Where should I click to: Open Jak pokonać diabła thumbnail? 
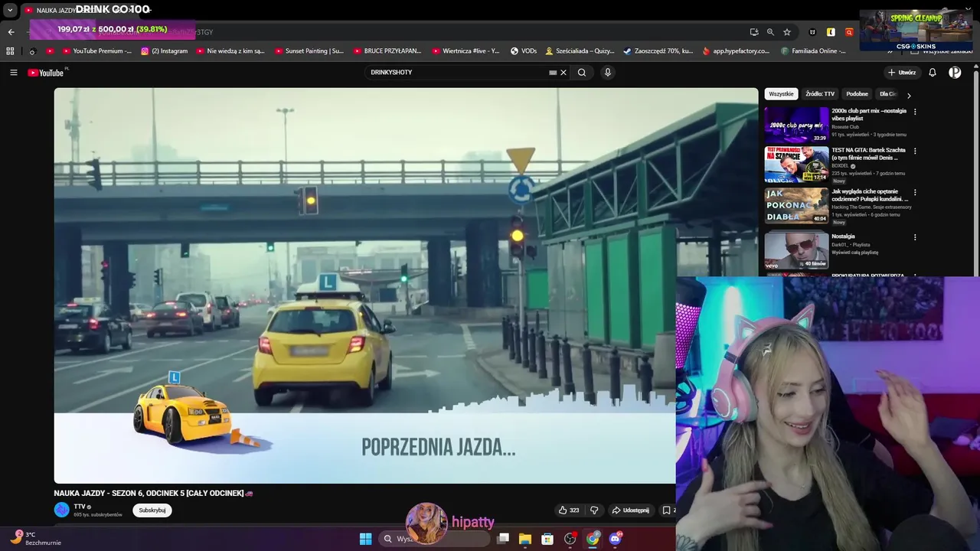(x=796, y=205)
